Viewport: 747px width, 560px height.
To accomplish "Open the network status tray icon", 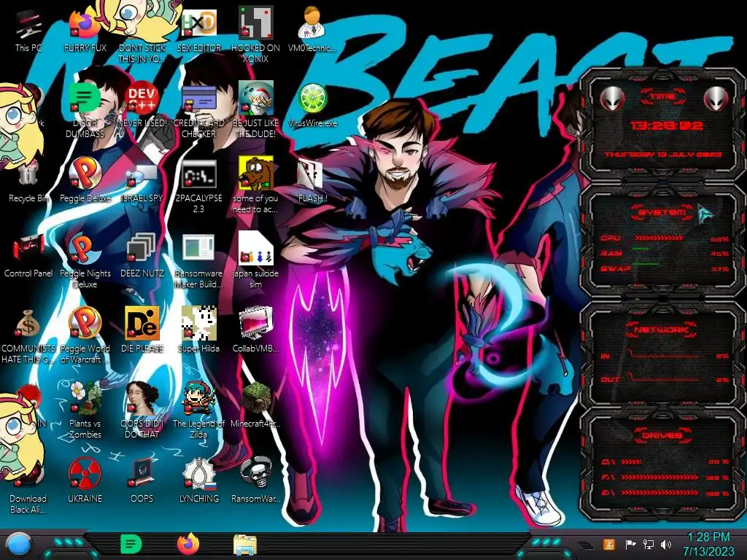I will pos(649,544).
